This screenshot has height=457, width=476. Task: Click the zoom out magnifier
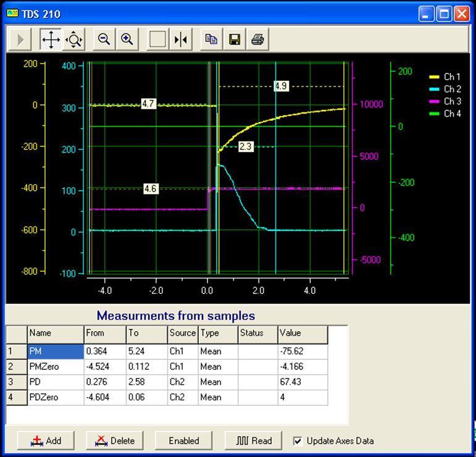(x=104, y=40)
